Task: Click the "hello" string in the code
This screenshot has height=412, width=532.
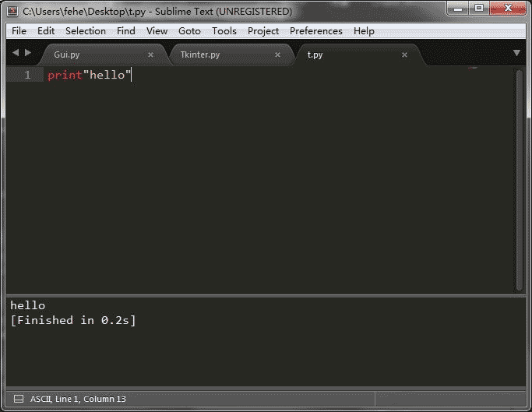Action: pyautogui.click(x=107, y=75)
